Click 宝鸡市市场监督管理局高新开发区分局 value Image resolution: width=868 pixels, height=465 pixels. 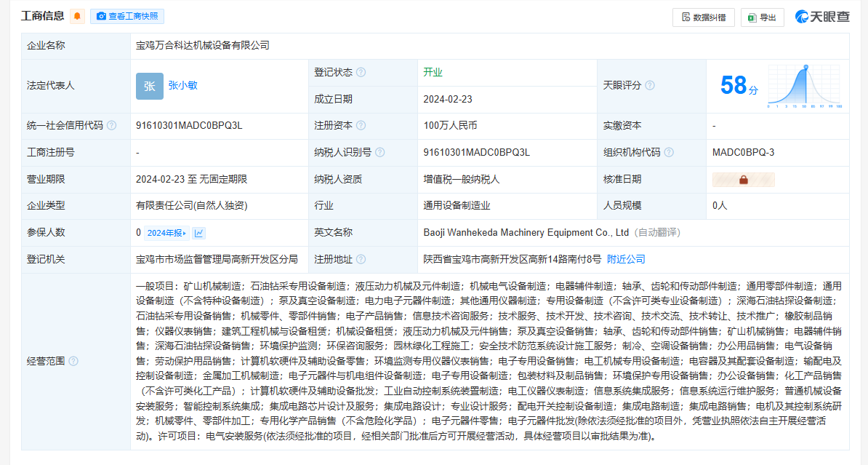(217, 259)
